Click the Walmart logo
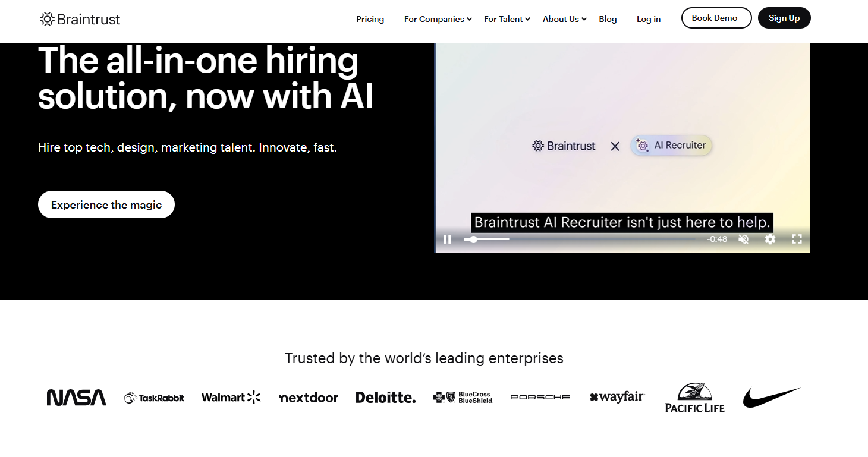This screenshot has width=868, height=457. tap(231, 398)
